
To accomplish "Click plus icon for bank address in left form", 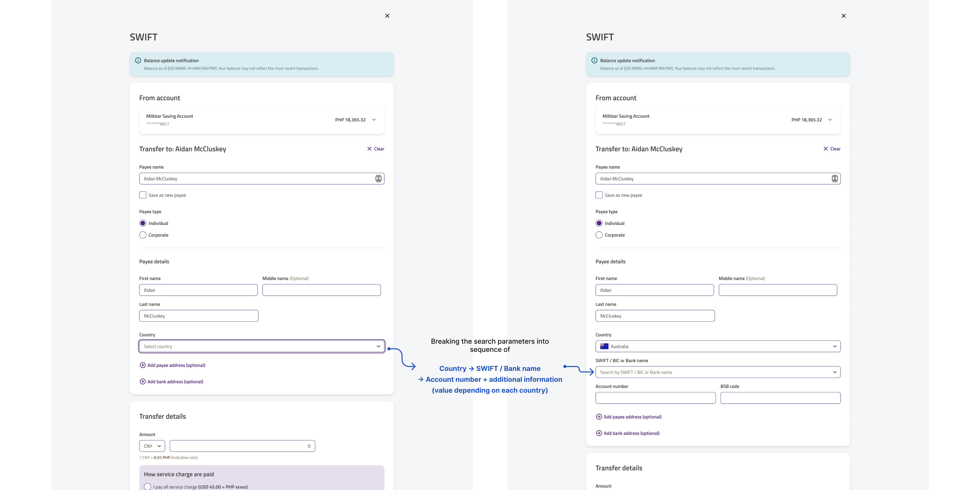I will point(143,382).
